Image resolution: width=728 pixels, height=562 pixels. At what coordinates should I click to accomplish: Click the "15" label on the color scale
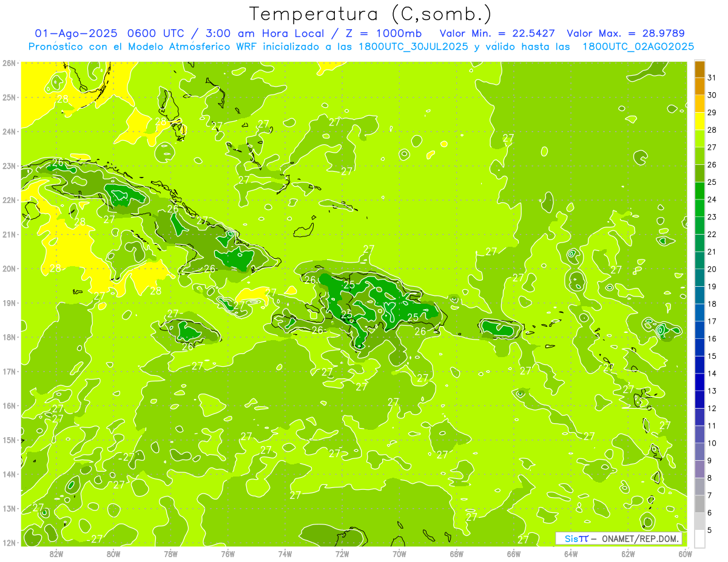click(x=712, y=356)
